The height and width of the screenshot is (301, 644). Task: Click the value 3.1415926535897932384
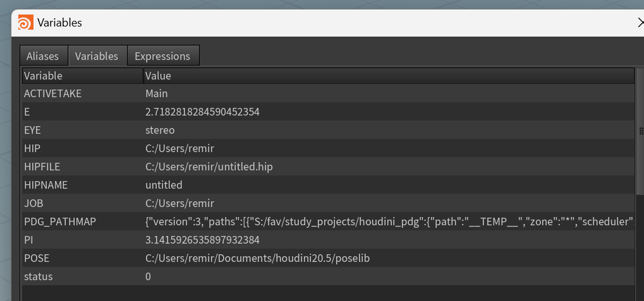pos(202,240)
